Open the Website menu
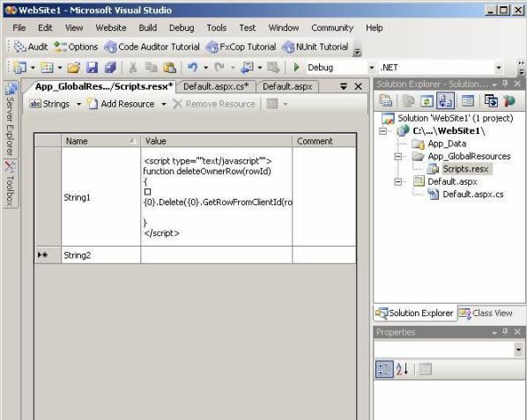Screen dimensions: 527x420 coord(111,28)
